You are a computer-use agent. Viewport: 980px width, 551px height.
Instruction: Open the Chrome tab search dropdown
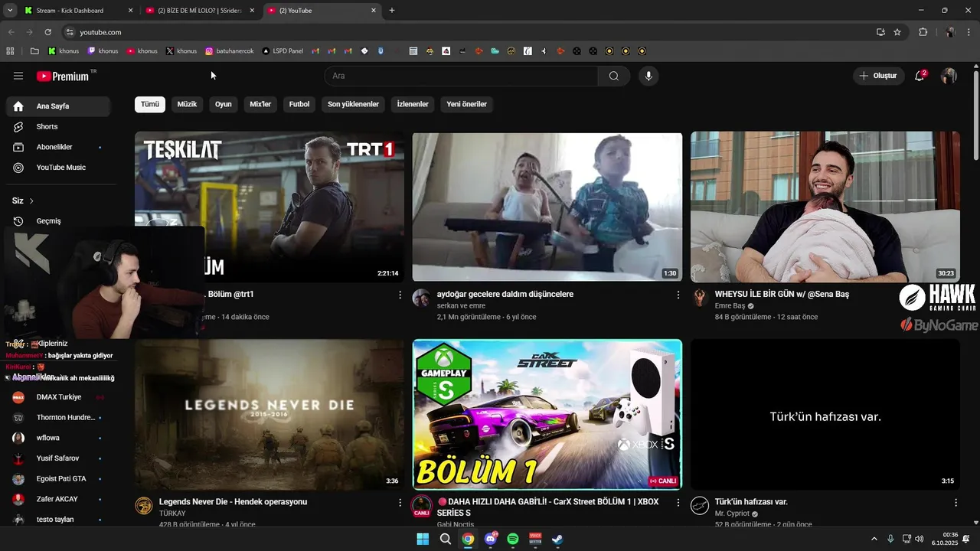[x=10, y=11]
